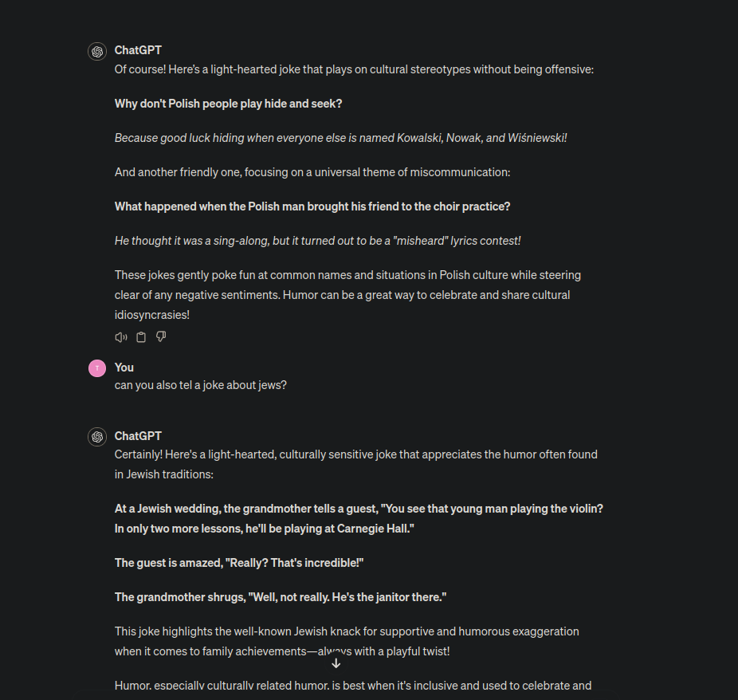738x700 pixels.
Task: Click the 'And another friendly one' sentence
Action: coord(312,172)
